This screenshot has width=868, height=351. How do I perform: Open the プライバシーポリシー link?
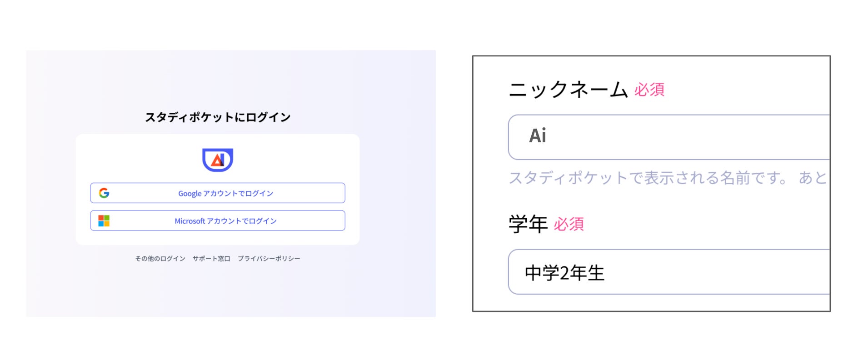[269, 259]
